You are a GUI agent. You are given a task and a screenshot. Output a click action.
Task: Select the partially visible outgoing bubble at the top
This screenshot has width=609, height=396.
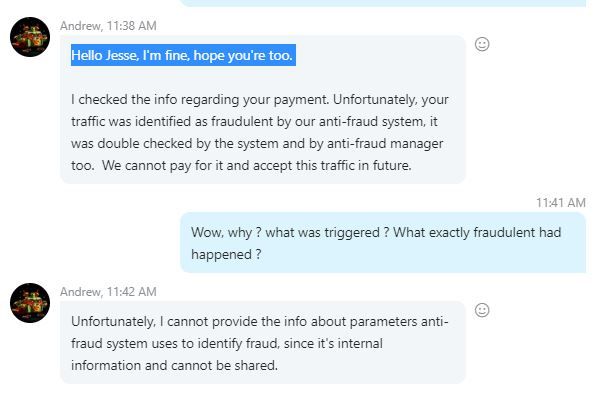[x=383, y=3]
